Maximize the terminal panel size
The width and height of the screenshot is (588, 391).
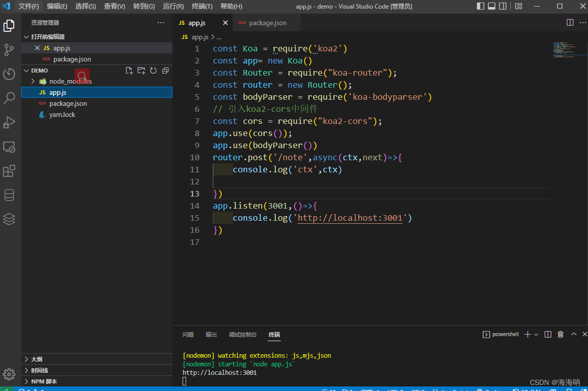click(574, 334)
